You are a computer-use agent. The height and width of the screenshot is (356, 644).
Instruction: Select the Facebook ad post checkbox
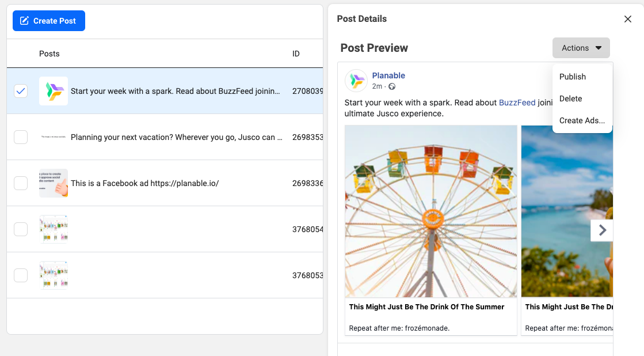(21, 183)
